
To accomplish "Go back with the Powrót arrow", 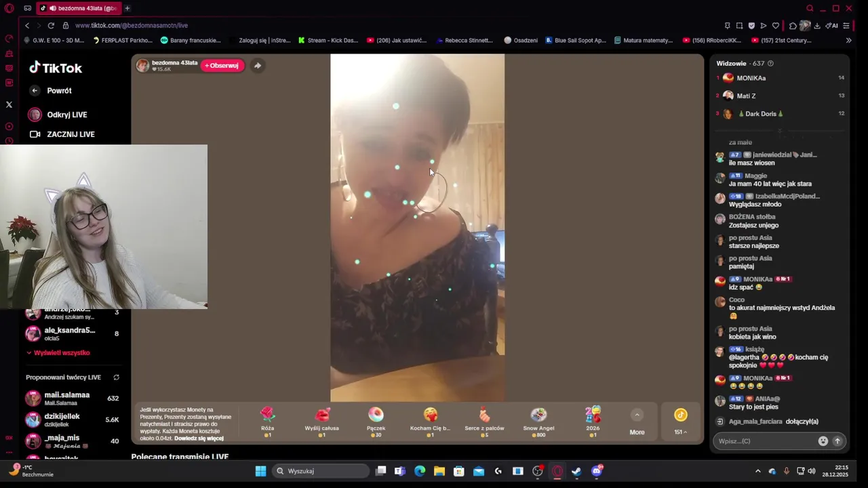I will coord(35,90).
